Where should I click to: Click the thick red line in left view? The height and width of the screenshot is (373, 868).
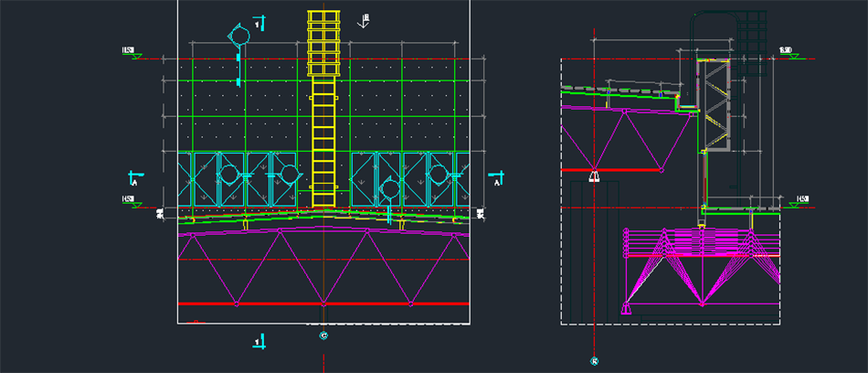[x=323, y=304]
